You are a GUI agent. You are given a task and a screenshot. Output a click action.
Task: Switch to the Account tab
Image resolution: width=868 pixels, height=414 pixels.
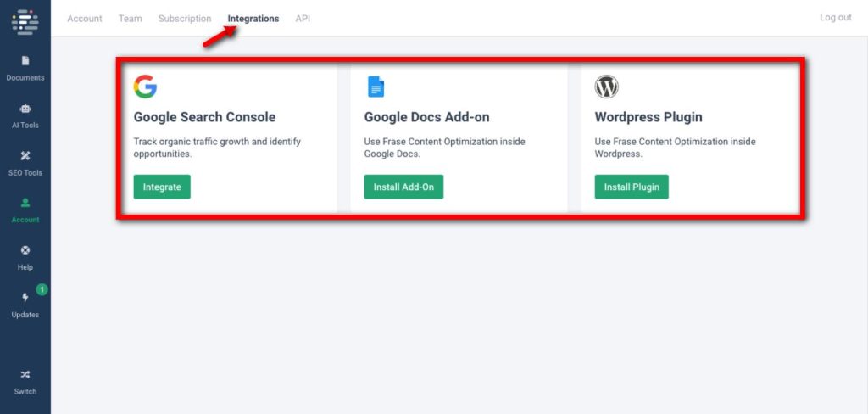click(x=85, y=19)
